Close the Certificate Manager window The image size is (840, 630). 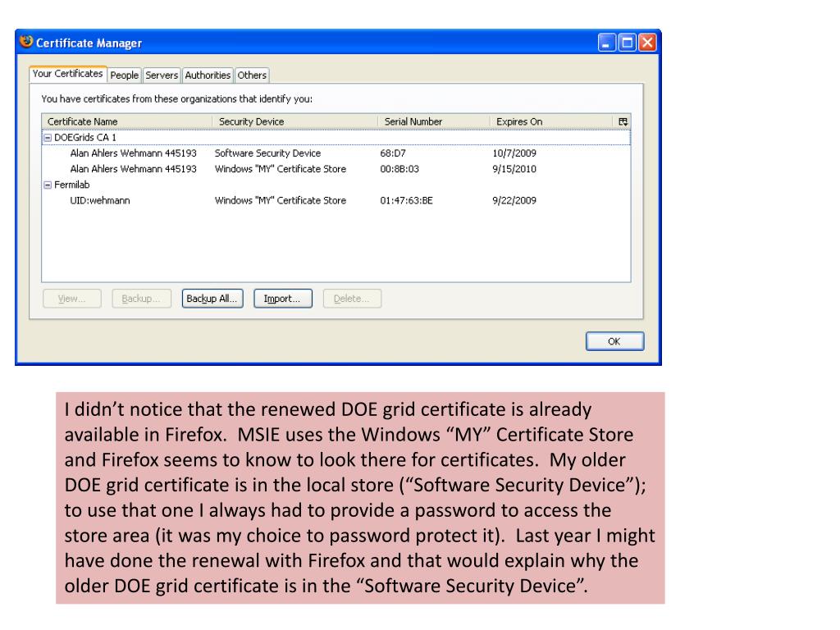[647, 43]
